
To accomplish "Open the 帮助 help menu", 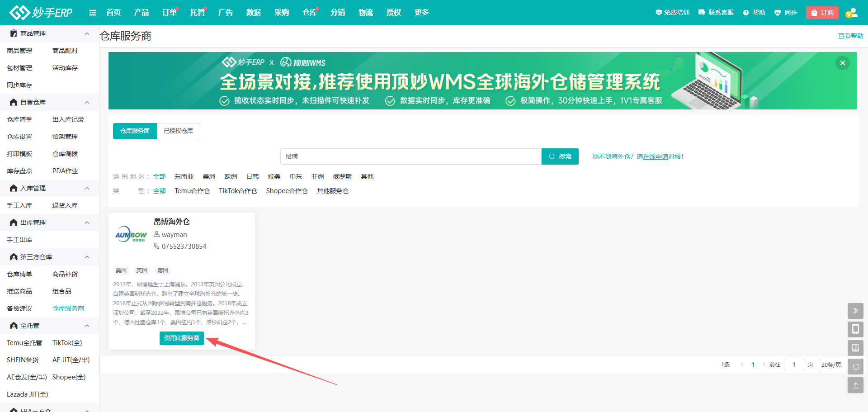I will [754, 13].
